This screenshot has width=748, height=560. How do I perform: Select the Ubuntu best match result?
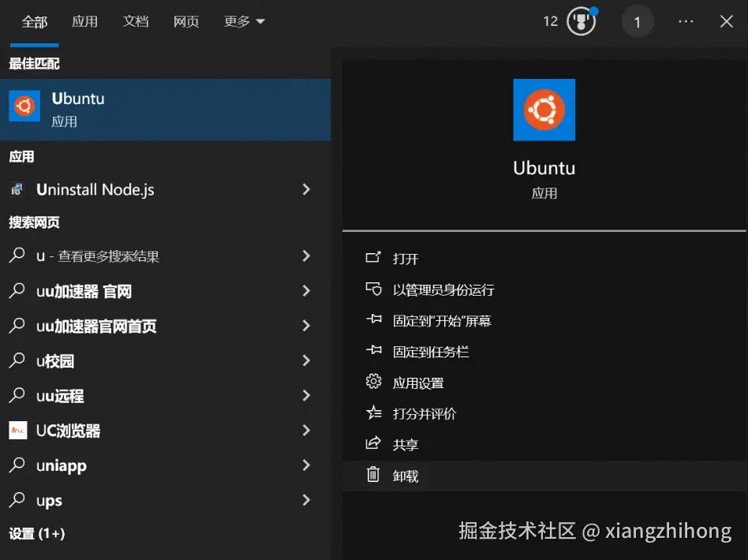(165, 110)
